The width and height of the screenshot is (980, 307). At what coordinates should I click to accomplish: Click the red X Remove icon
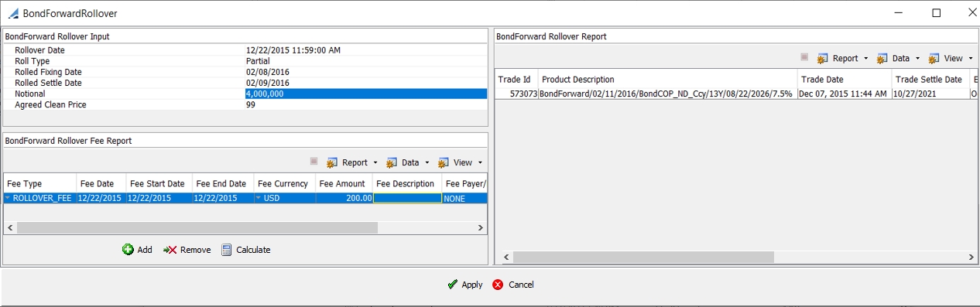coord(170,250)
